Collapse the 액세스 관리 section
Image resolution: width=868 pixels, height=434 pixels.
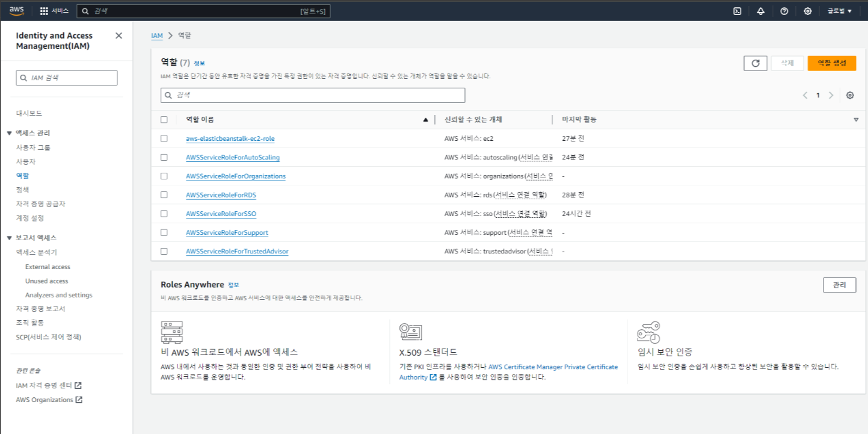click(x=10, y=133)
